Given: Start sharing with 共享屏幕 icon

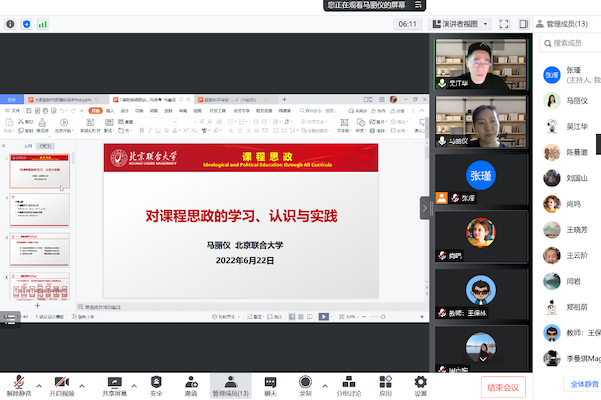Looking at the screenshot, I should point(114,384).
